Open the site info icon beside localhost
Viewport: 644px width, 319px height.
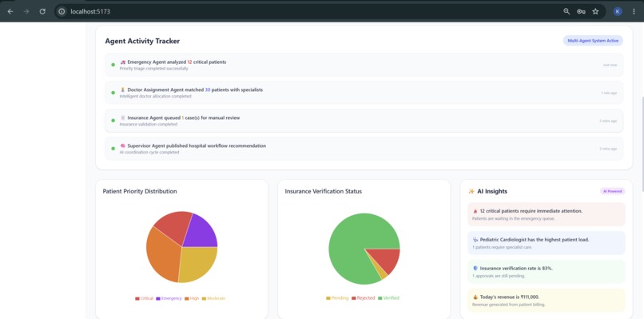(x=62, y=11)
